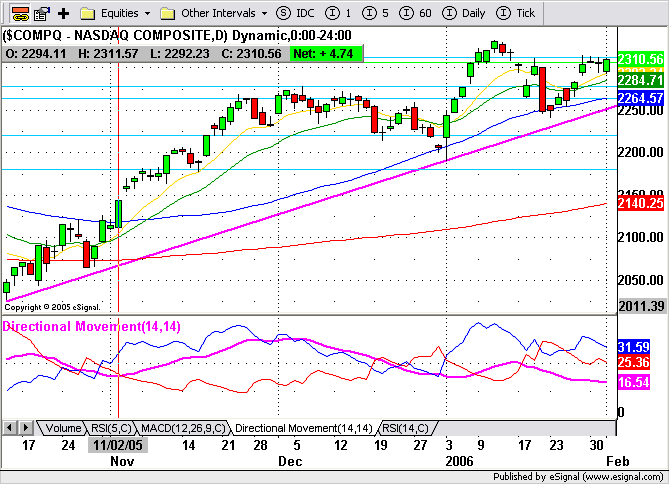Click the date label 30 on axis
The width and height of the screenshot is (669, 484).
[596, 445]
